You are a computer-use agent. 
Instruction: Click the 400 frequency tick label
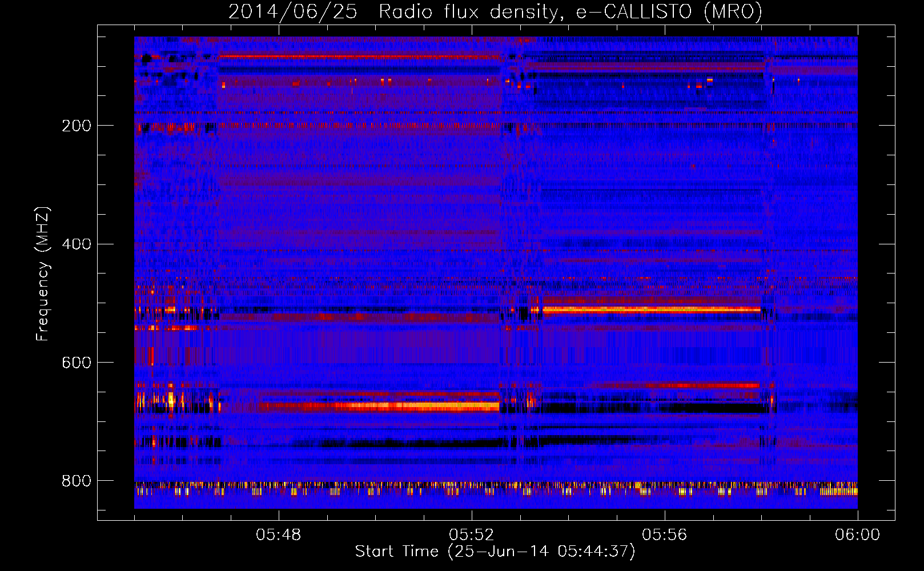(x=76, y=244)
